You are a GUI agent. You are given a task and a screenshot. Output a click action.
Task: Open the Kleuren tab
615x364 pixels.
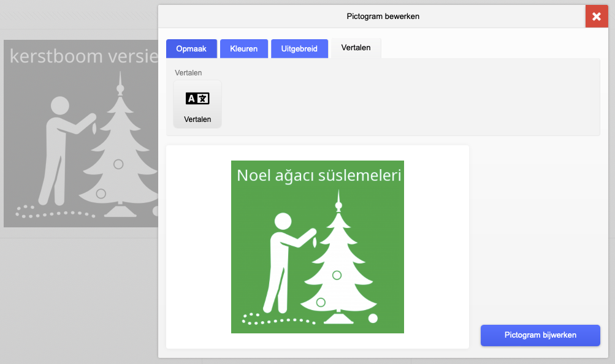coord(244,48)
